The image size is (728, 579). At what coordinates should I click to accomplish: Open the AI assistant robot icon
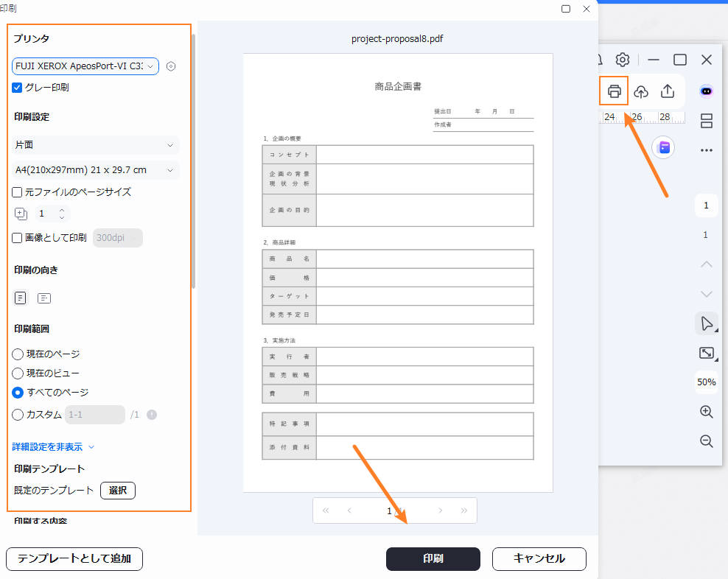point(706,91)
